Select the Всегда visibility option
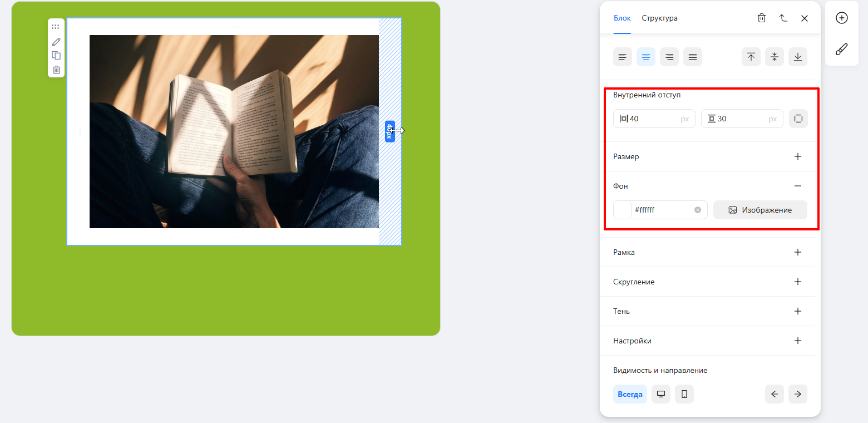 point(630,394)
